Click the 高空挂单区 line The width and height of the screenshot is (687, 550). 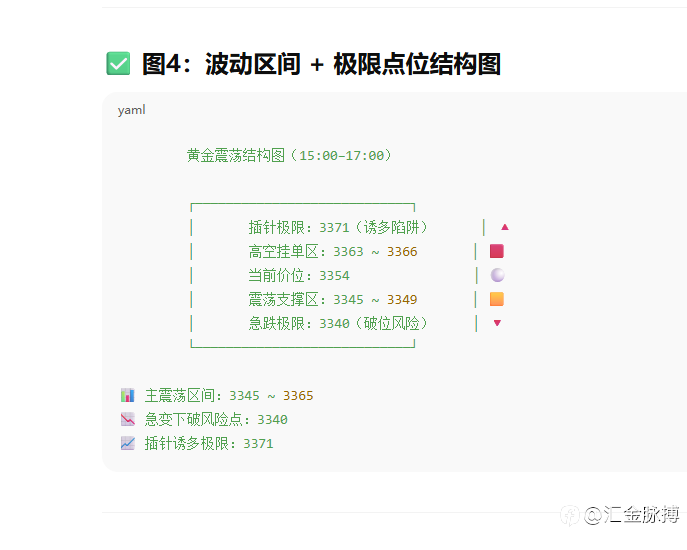pyautogui.click(x=332, y=251)
